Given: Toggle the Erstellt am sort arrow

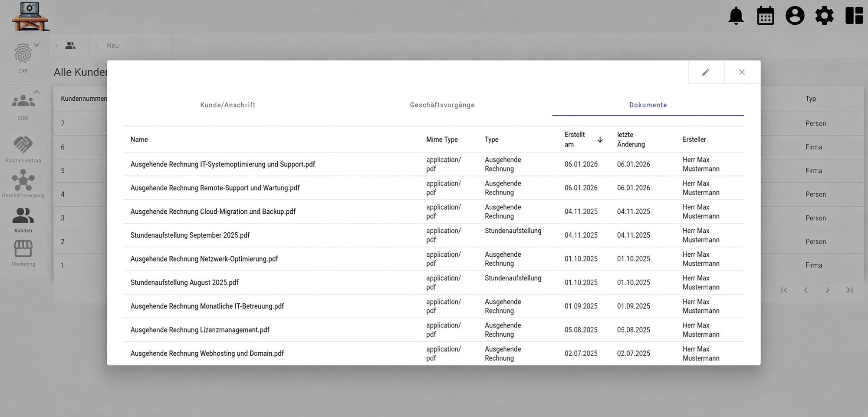Looking at the screenshot, I should [x=600, y=139].
